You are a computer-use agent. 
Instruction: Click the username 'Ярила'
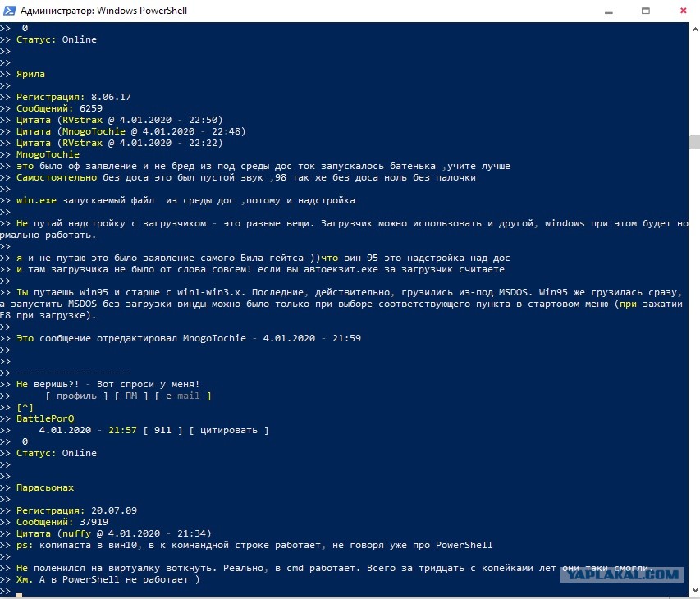30,74
